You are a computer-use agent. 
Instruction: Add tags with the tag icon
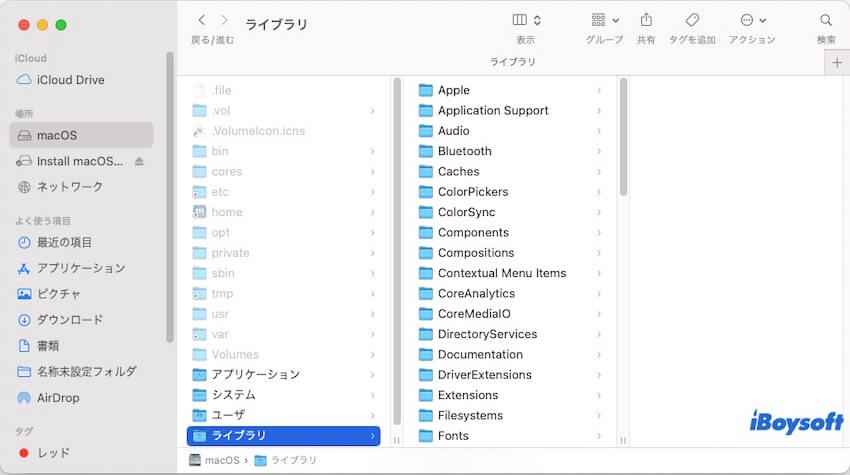click(692, 20)
